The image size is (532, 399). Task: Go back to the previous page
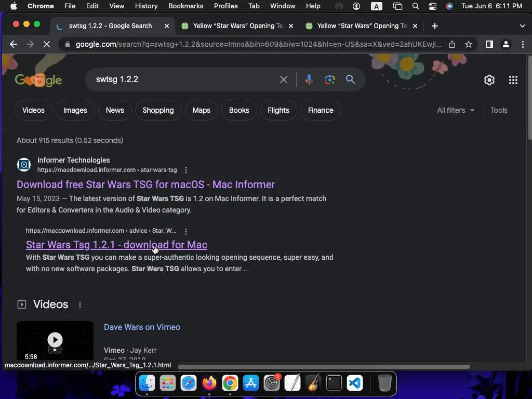[x=14, y=44]
